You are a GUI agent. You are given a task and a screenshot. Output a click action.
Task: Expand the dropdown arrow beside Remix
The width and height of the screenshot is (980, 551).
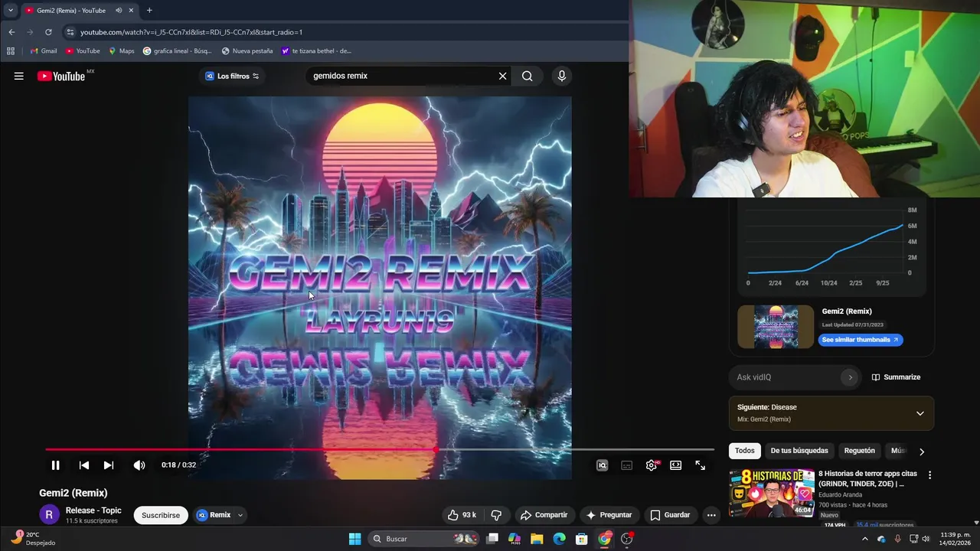[x=240, y=515]
